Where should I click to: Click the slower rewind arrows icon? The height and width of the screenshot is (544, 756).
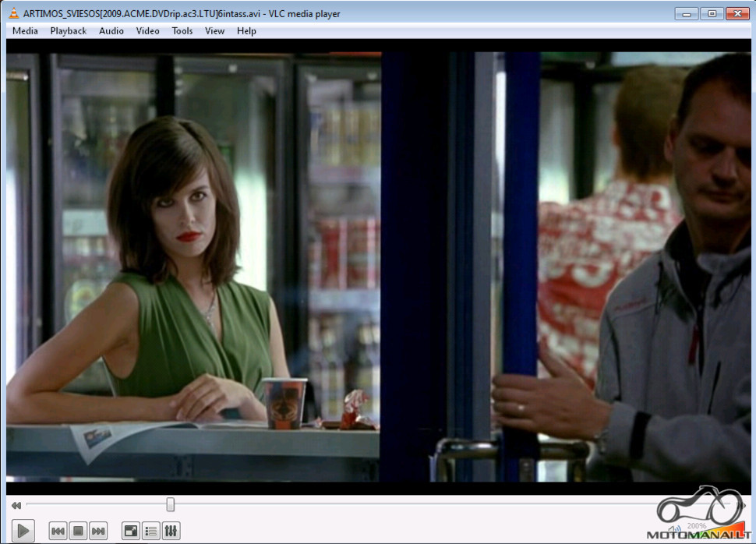tap(16, 505)
